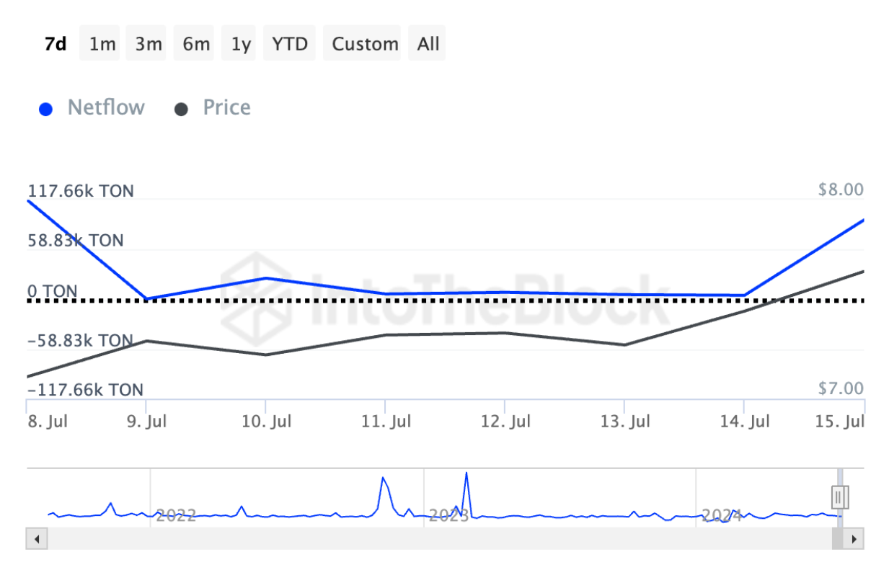Open the Custom date range

point(365,44)
